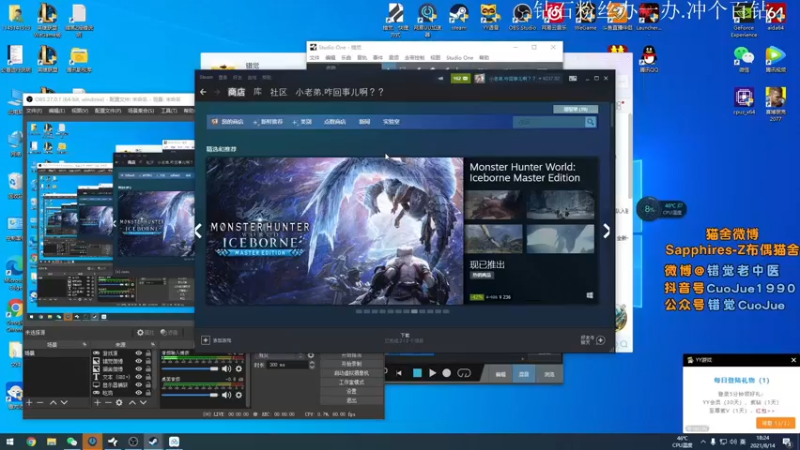Expand 新鲜推荐 menu in Steam store bar
Image resolution: width=800 pixels, height=450 pixels.
click(x=268, y=122)
